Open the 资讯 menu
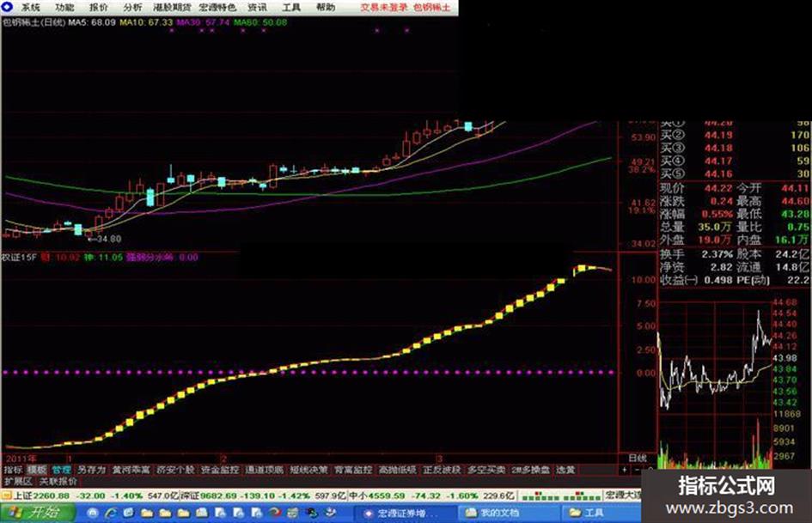 pos(258,7)
